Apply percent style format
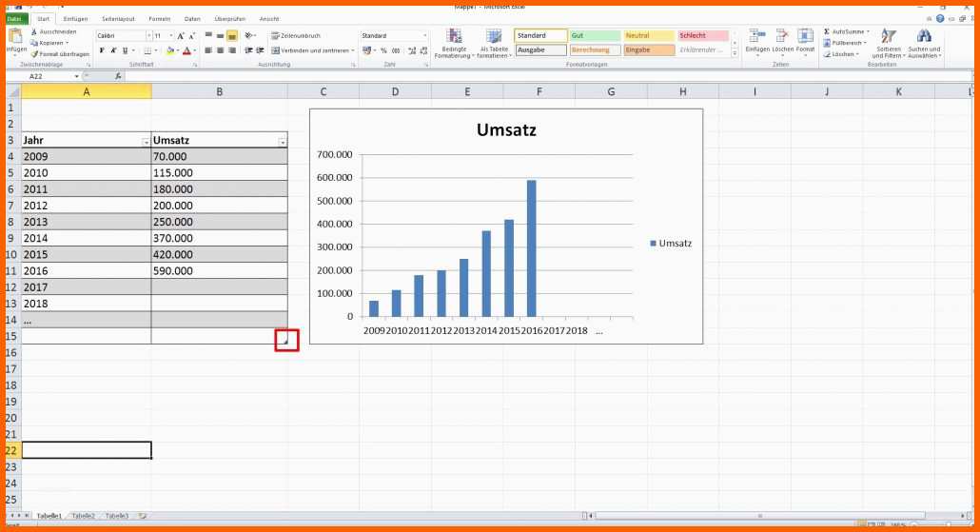 [383, 50]
